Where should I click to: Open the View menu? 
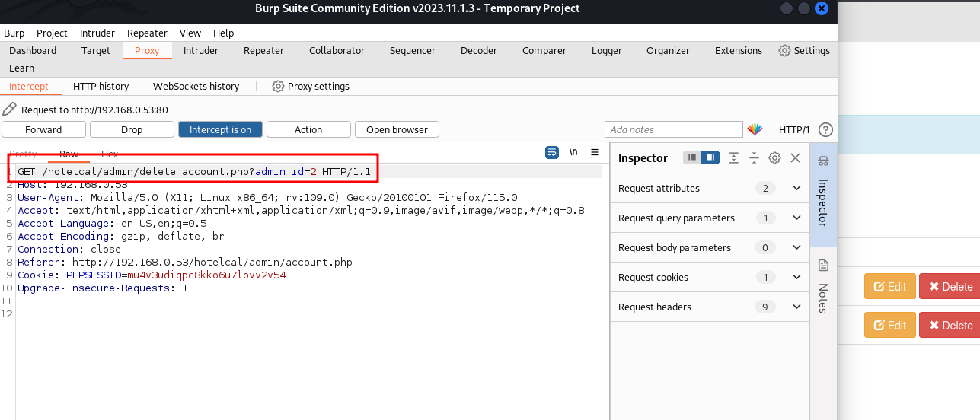(x=190, y=33)
